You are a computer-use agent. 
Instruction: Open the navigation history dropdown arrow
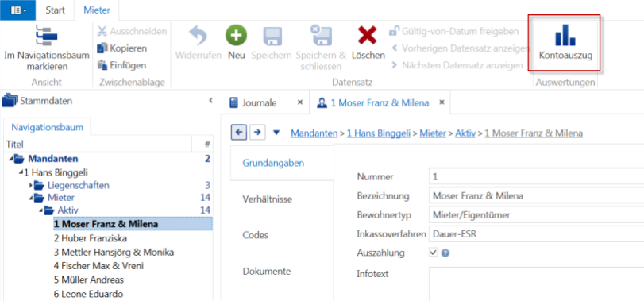coord(276,133)
